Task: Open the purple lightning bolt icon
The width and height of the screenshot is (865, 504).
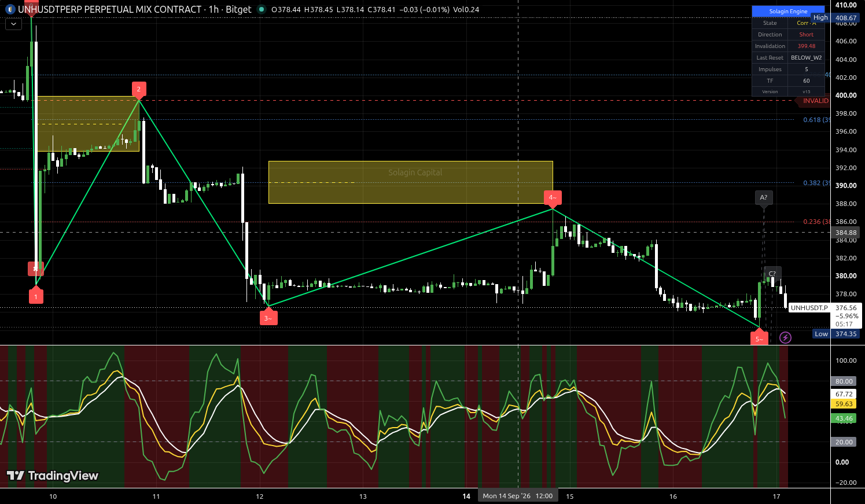Action: pos(785,337)
